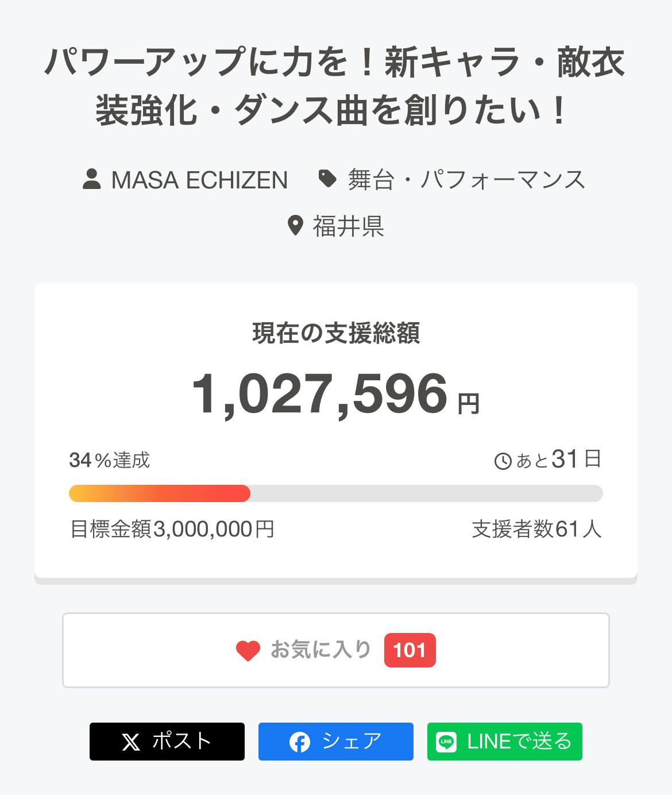Click the location pin icon beside 福井県
The height and width of the screenshot is (795, 672).
coord(295,226)
